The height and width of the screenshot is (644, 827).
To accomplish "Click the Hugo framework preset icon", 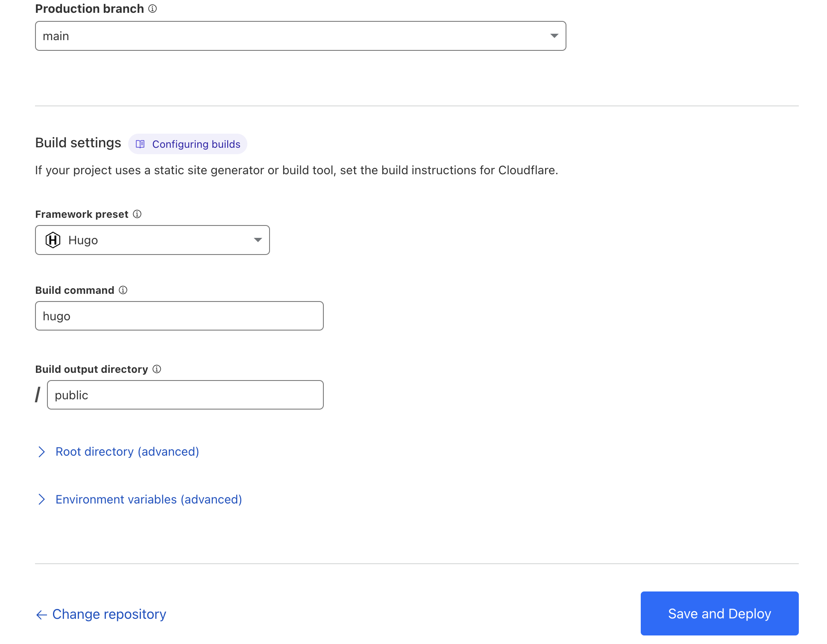I will point(54,240).
